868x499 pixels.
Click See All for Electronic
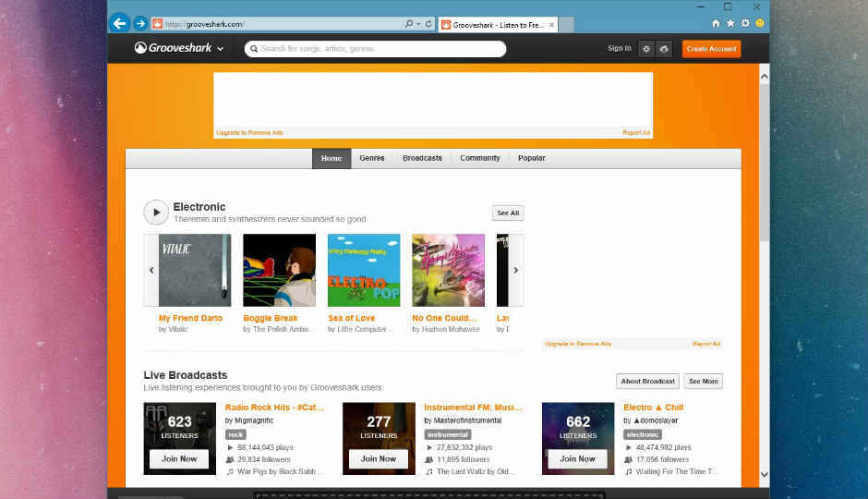[x=508, y=213]
